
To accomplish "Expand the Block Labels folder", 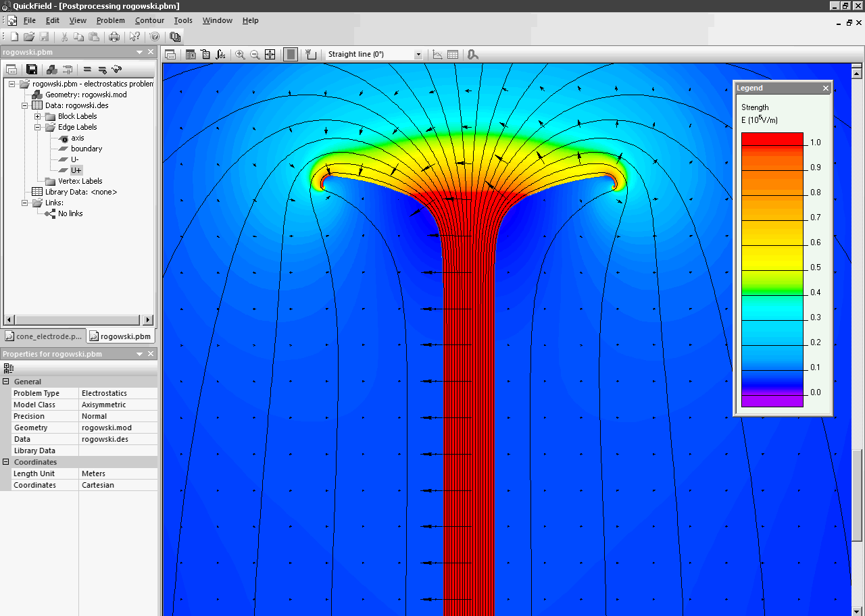I will (x=38, y=116).
